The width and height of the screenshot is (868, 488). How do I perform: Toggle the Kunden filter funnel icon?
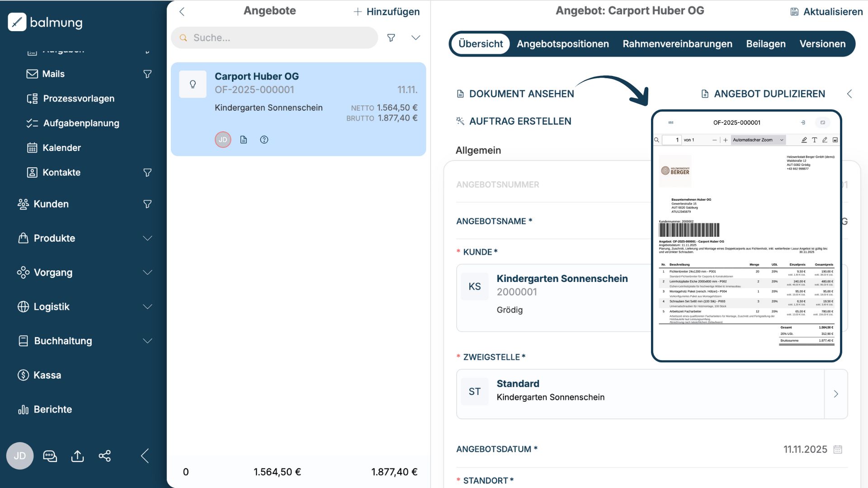pos(147,204)
